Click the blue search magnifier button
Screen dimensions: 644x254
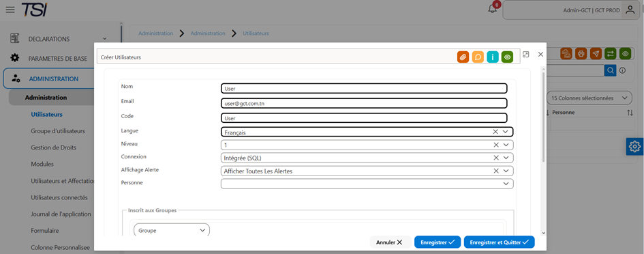point(611,70)
